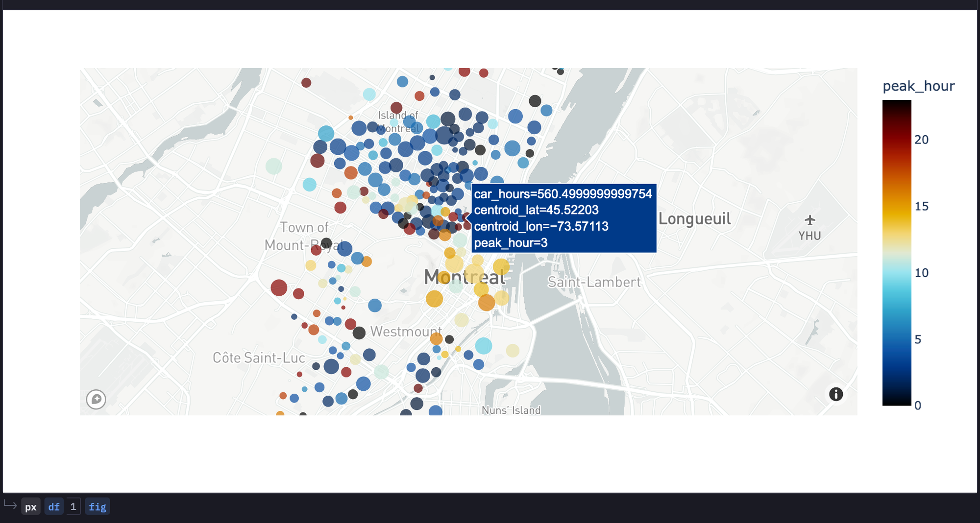Viewport: 980px width, 523px height.
Task: Select the df variable chip
Action: click(54, 506)
